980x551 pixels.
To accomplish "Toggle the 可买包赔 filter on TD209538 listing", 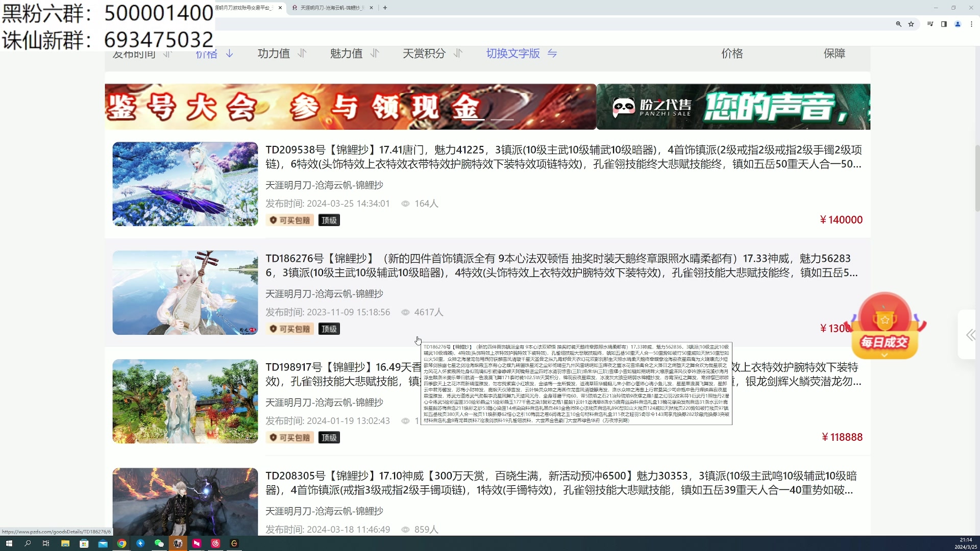I will tap(289, 220).
